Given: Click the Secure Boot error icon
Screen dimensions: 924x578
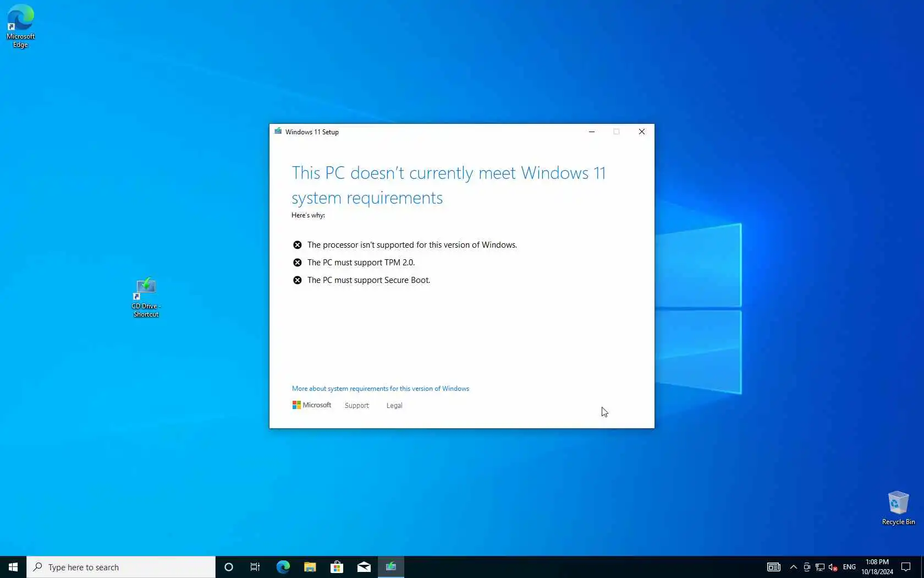Looking at the screenshot, I should [298, 280].
